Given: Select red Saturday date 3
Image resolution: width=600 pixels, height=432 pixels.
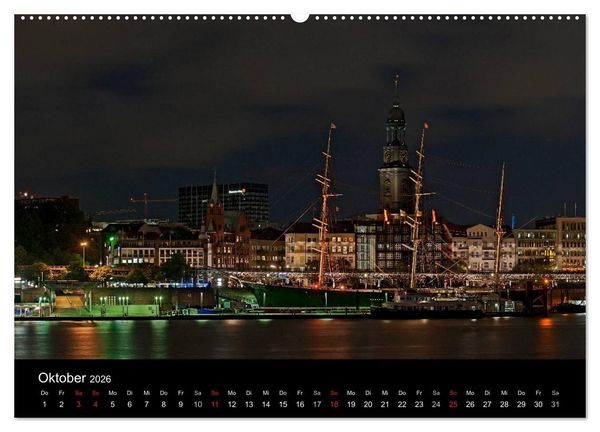Looking at the screenshot, I should [x=78, y=404].
